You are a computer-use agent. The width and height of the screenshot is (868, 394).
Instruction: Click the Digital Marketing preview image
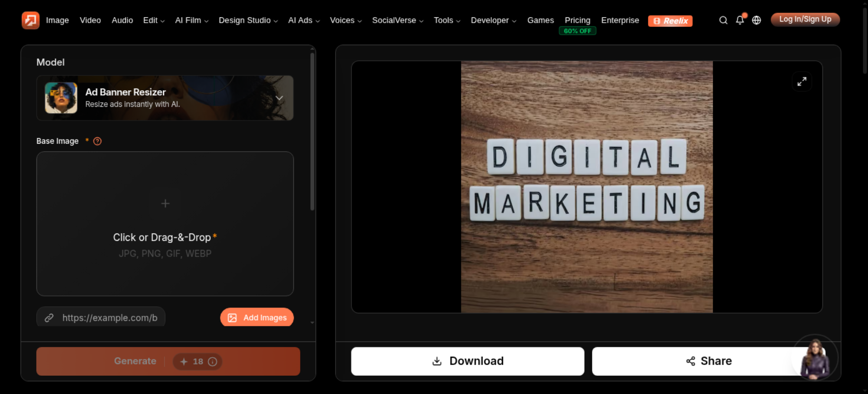coord(587,187)
